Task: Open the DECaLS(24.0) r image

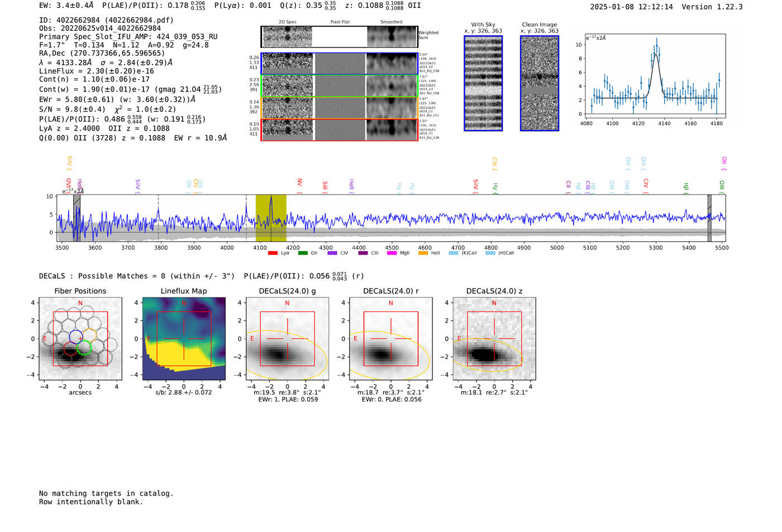Action: pyautogui.click(x=390, y=338)
